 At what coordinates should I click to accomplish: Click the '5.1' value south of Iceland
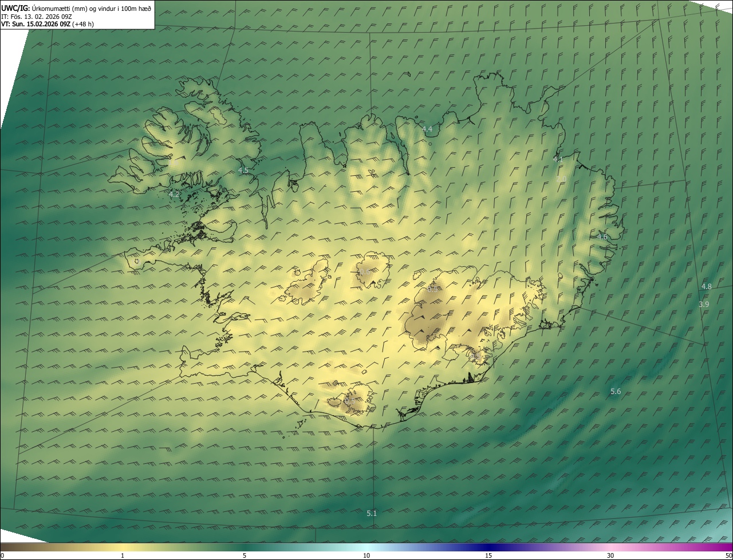tap(372, 514)
